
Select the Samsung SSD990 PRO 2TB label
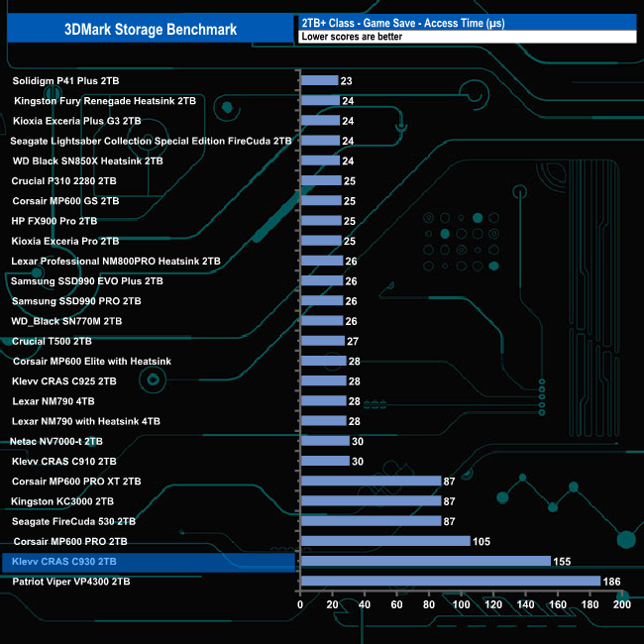pos(76,301)
